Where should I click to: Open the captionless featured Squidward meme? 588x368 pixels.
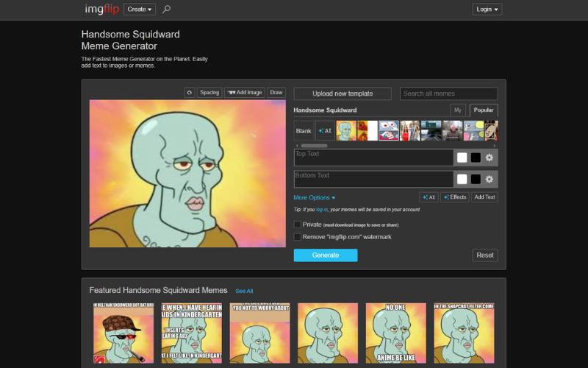click(328, 333)
